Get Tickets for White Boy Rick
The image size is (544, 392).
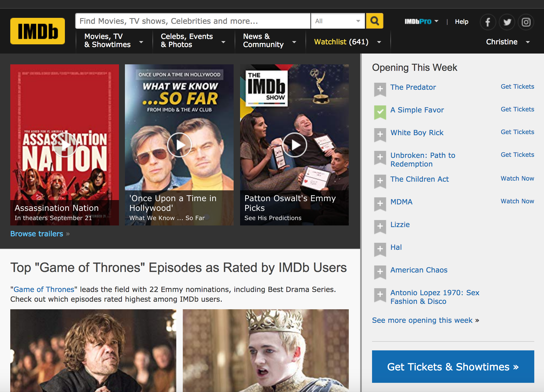click(517, 132)
